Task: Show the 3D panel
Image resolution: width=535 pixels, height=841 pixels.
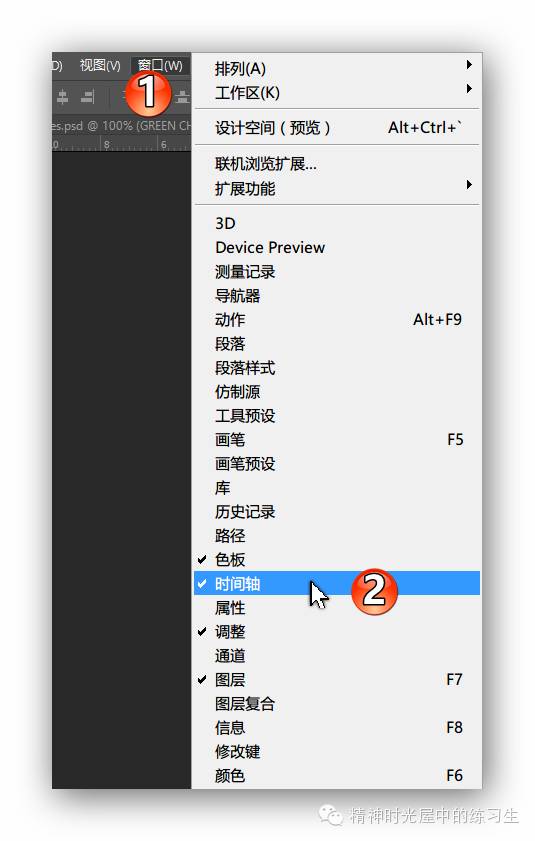Action: pyautogui.click(x=336, y=223)
